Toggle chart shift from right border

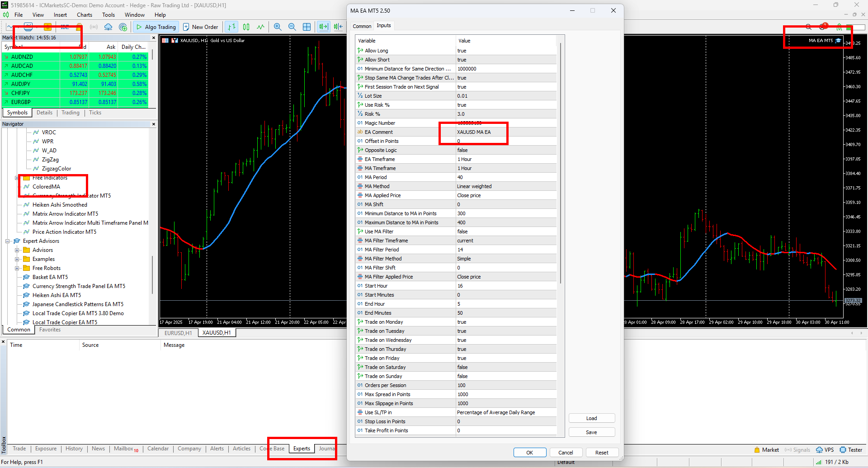click(x=338, y=27)
